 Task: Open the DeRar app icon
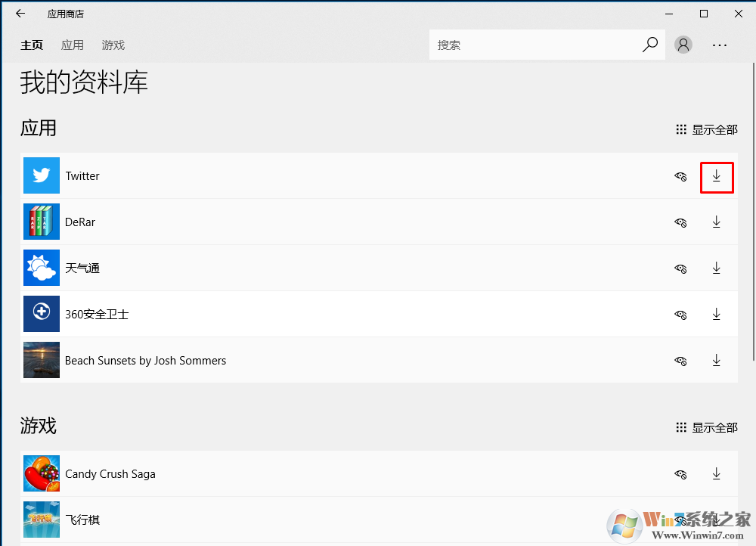point(42,222)
